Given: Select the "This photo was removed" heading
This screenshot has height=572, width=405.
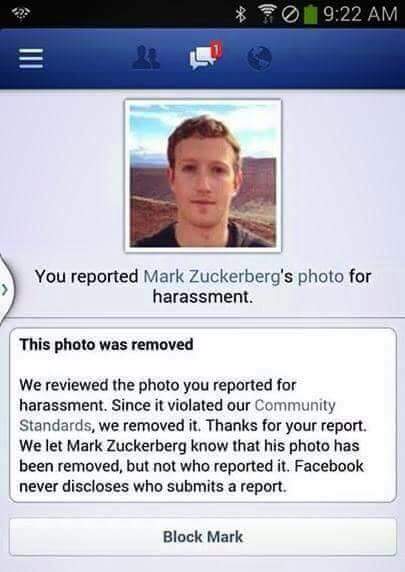Looking at the screenshot, I should (x=106, y=344).
